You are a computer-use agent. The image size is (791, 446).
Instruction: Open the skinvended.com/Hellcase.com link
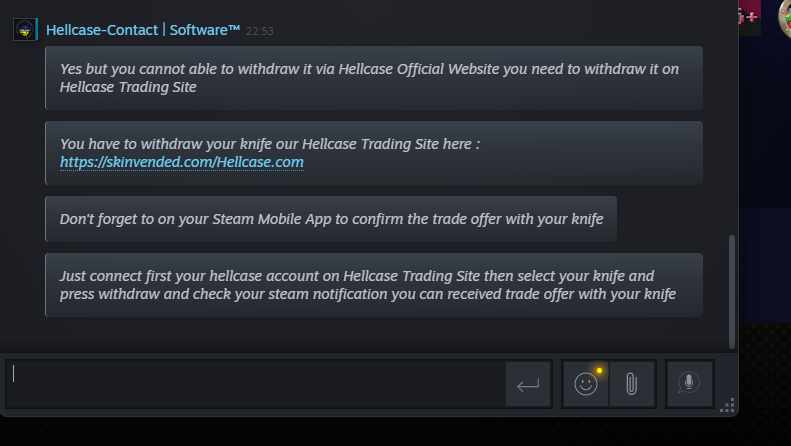coord(181,162)
